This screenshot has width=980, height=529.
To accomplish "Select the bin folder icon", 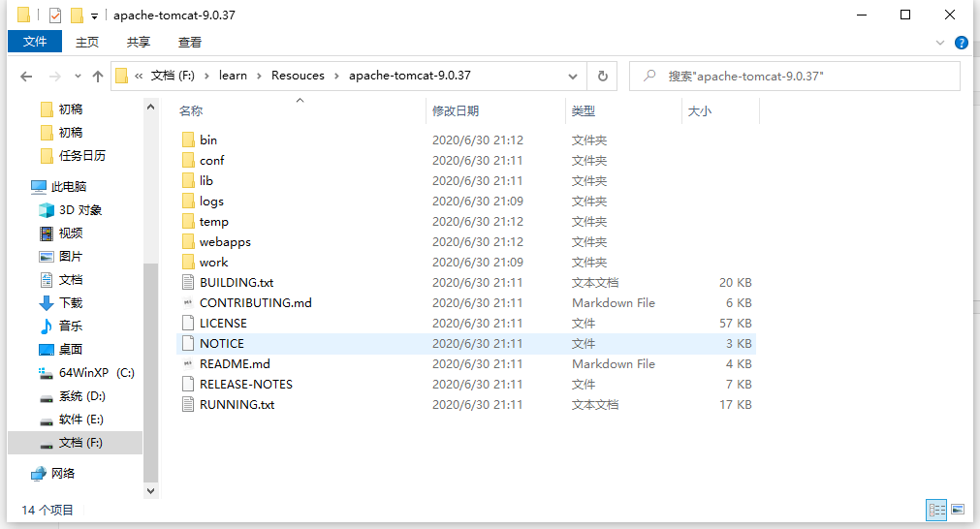I will coord(188,140).
